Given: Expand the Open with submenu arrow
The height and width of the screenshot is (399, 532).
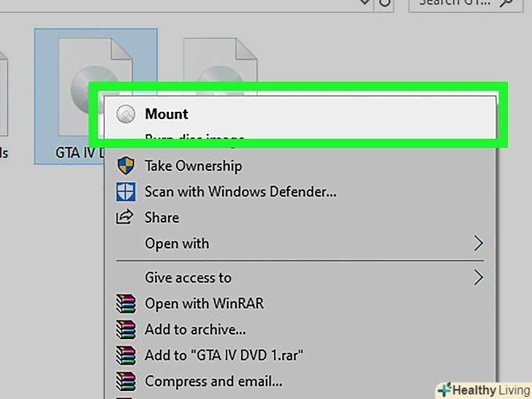Looking at the screenshot, I should pos(479,243).
